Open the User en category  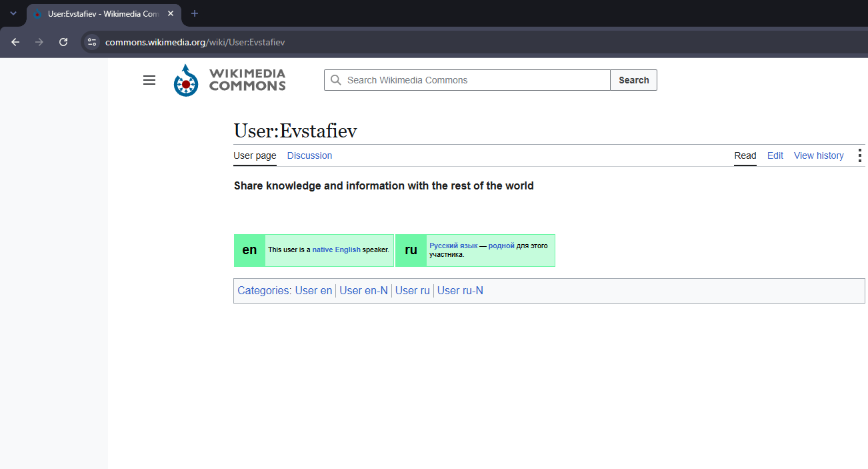(313, 290)
